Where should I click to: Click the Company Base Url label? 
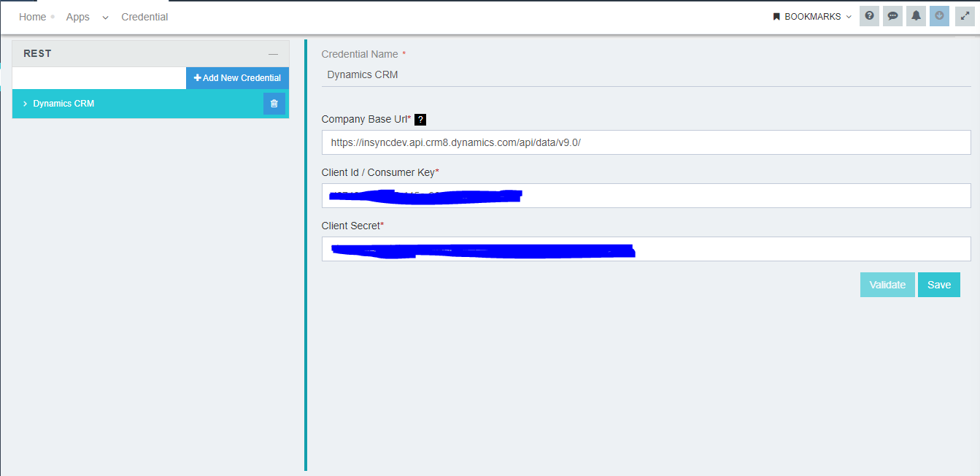click(364, 119)
